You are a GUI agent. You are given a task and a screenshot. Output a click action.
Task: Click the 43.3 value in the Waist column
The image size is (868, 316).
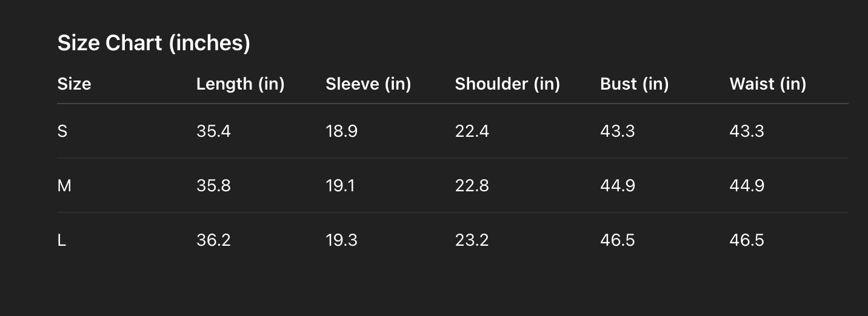[x=747, y=131]
